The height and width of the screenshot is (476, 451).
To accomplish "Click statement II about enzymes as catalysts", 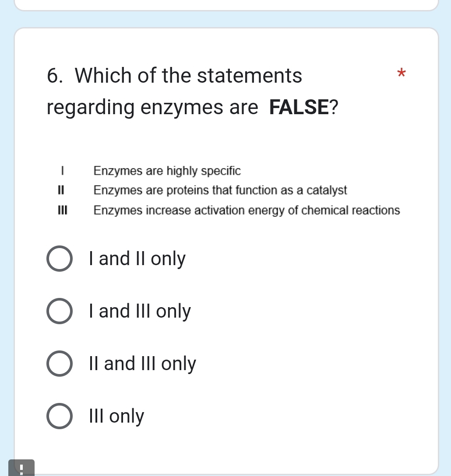I will coord(220,190).
